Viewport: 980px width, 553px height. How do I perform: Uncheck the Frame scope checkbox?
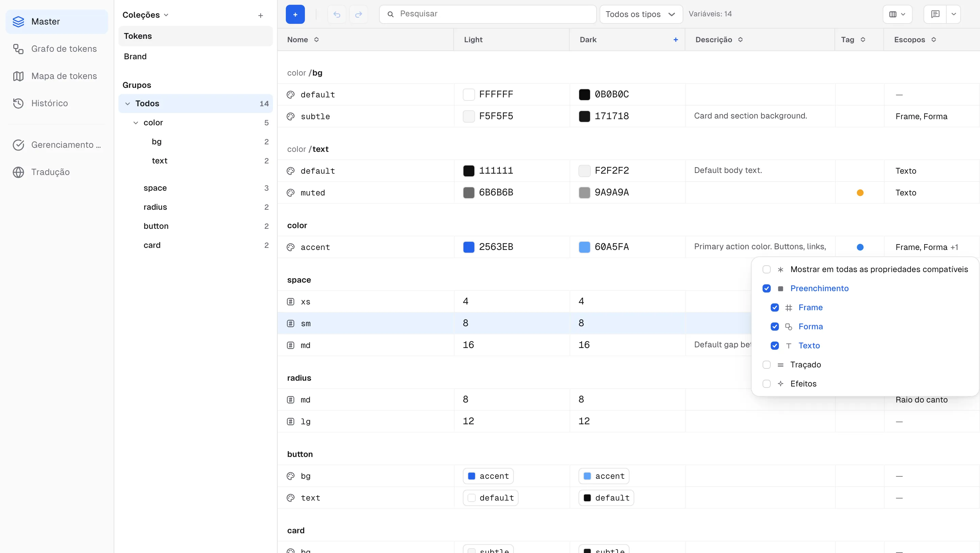(774, 307)
